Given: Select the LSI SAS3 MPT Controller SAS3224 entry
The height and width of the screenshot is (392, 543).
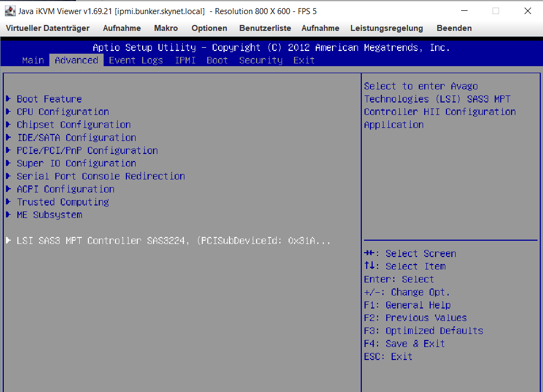Looking at the screenshot, I should [174, 240].
